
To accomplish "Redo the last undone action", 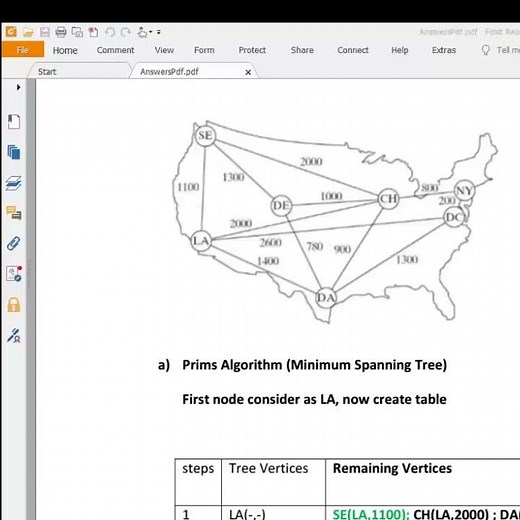I will (125, 32).
